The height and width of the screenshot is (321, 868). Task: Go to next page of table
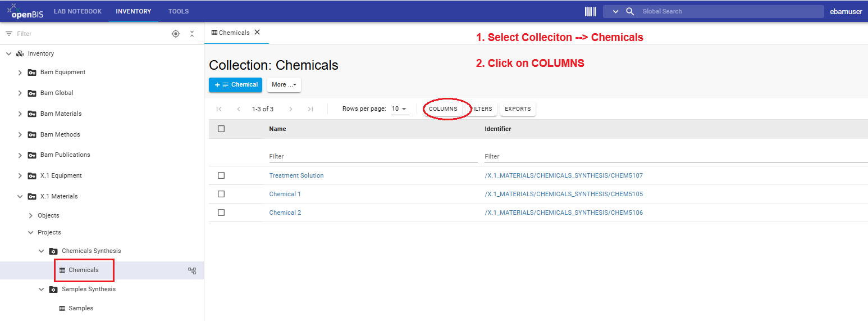(x=291, y=109)
